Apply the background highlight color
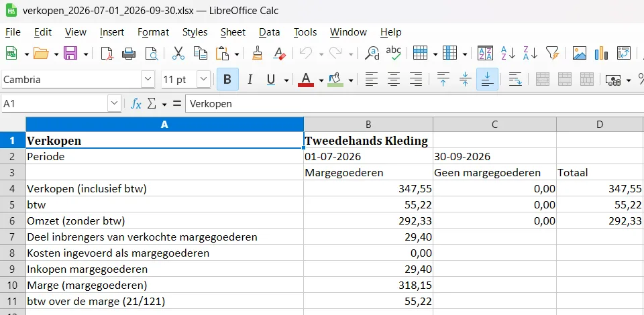The height and width of the screenshot is (315, 644). (x=335, y=79)
